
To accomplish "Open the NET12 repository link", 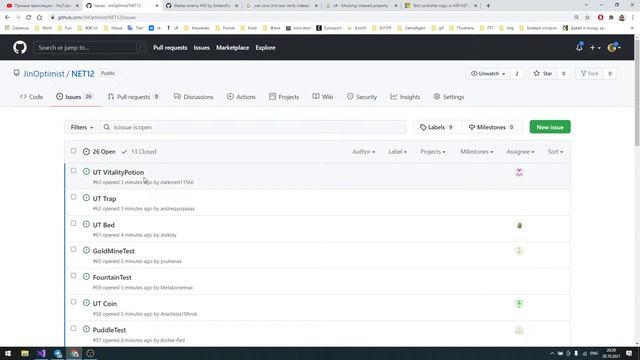I will [83, 73].
